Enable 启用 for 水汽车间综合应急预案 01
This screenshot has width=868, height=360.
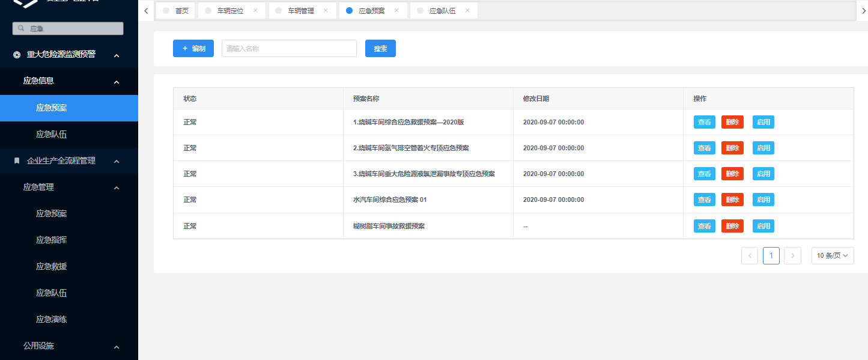[763, 199]
